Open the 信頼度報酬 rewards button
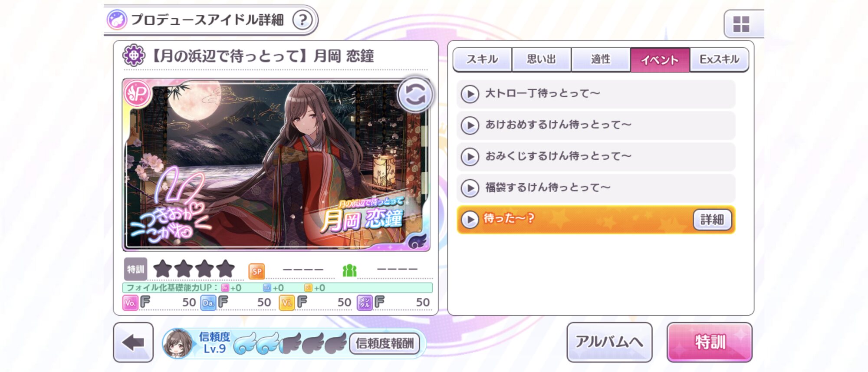Viewport: 868px width, 372px height. point(385,343)
